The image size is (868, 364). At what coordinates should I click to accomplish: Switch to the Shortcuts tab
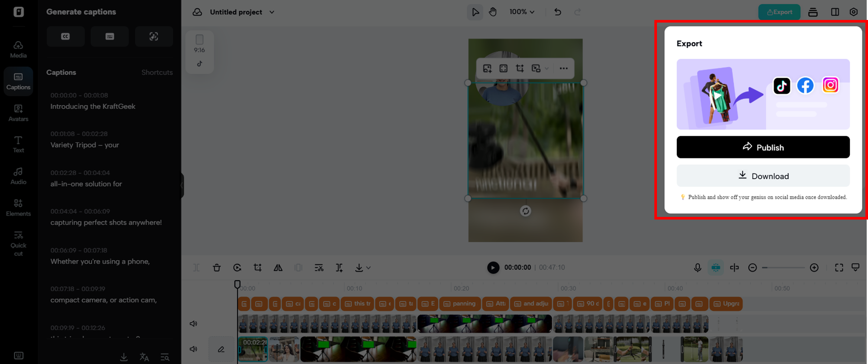pos(157,72)
